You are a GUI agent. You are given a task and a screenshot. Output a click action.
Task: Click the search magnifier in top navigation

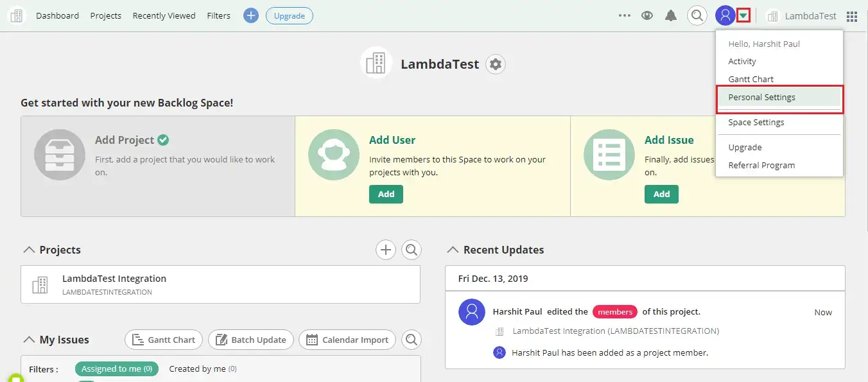(697, 15)
